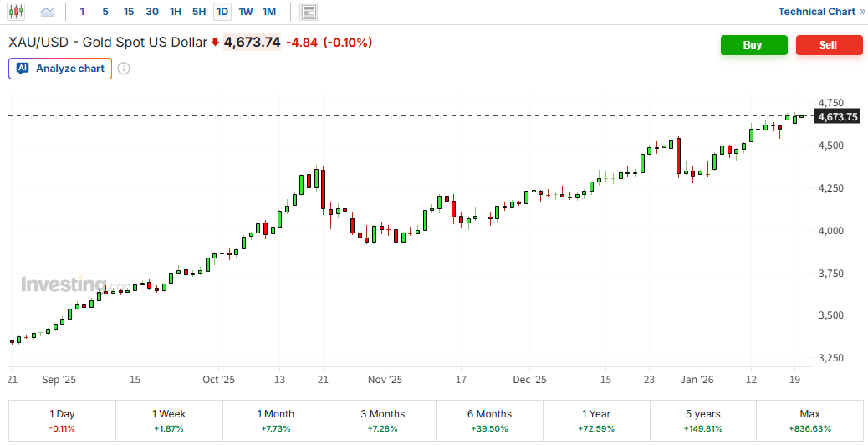Set the chart interval to 5 minutes
This screenshot has height=445, width=868.
click(105, 12)
